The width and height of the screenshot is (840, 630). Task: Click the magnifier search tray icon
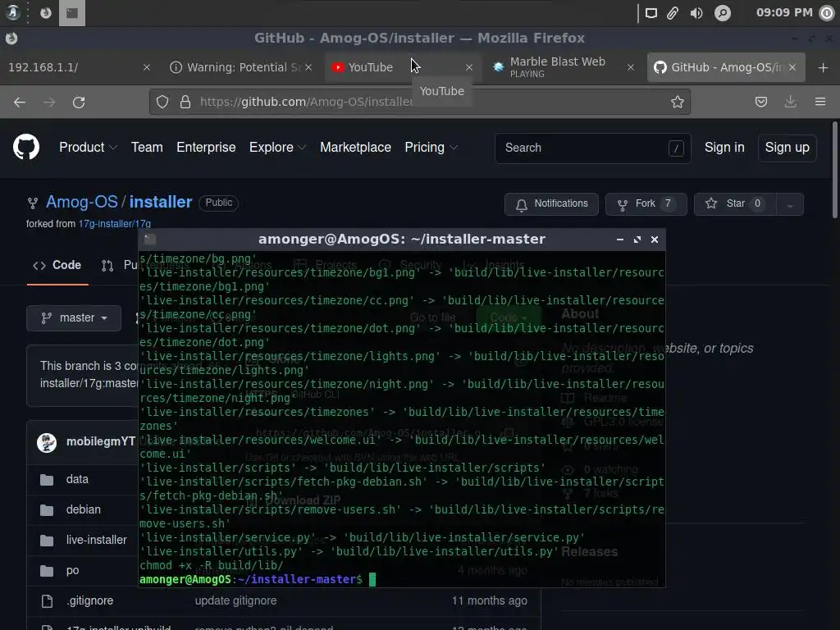(x=722, y=13)
